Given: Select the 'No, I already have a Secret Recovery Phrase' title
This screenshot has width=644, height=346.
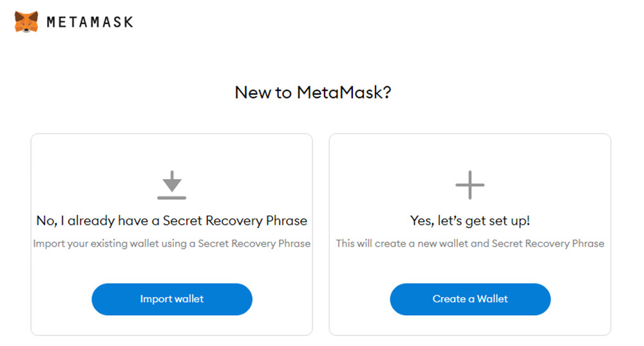Looking at the screenshot, I should coord(172,220).
